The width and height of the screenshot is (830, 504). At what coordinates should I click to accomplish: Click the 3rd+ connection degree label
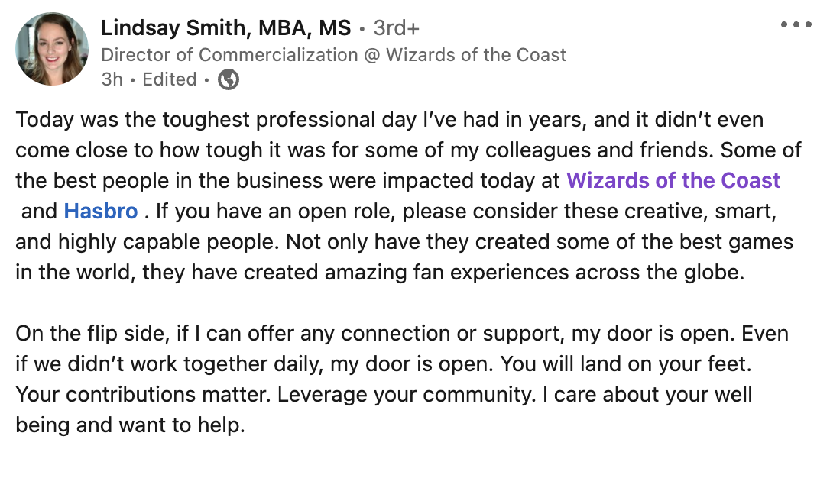[396, 29]
